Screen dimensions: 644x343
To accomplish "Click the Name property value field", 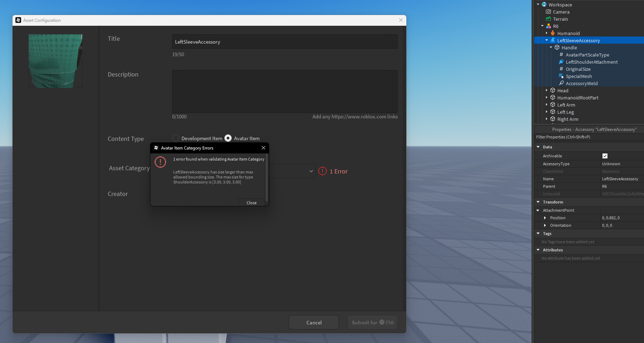I will click(623, 179).
